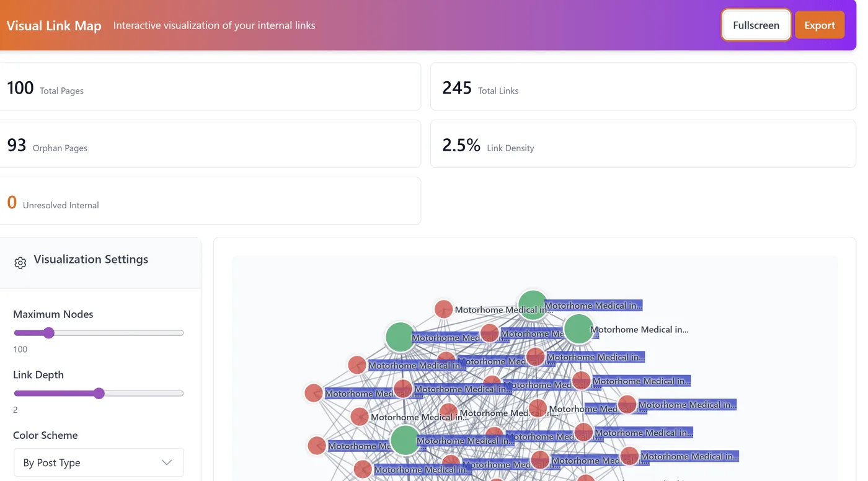The height and width of the screenshot is (481, 868).
Task: Click the rightmost large green graph node
Action: 578,329
